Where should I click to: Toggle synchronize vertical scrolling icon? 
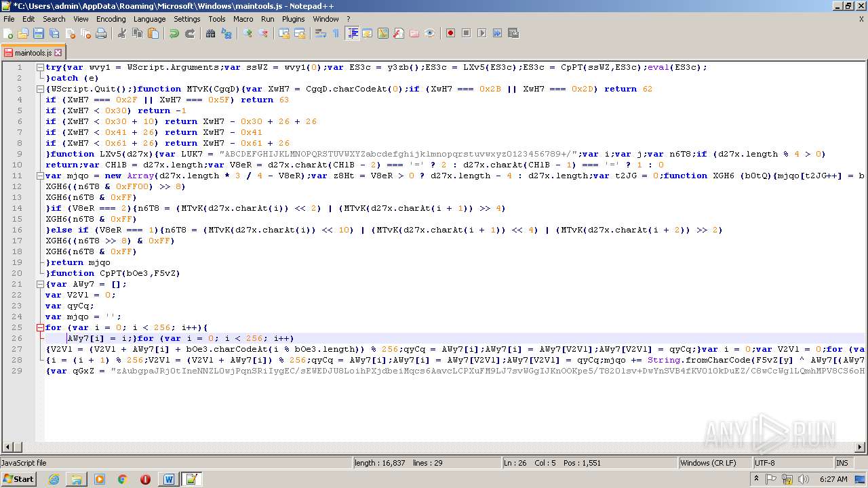pos(284,33)
